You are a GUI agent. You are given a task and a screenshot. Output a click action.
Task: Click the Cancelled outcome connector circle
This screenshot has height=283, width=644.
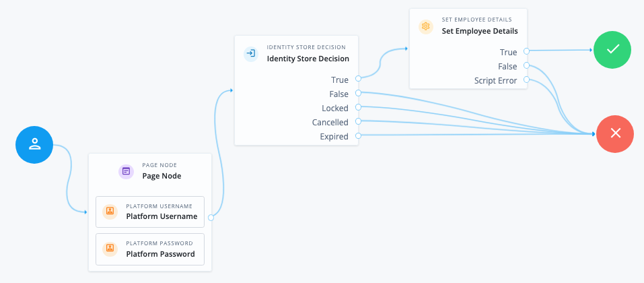pyautogui.click(x=358, y=122)
